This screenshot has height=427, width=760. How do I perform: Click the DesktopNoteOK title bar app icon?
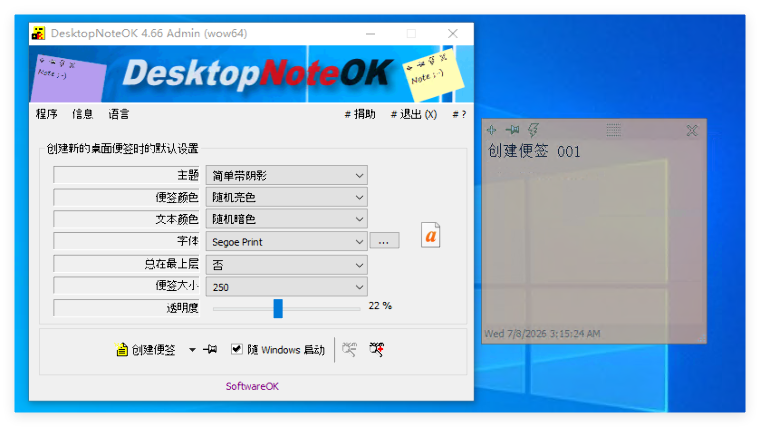point(38,33)
